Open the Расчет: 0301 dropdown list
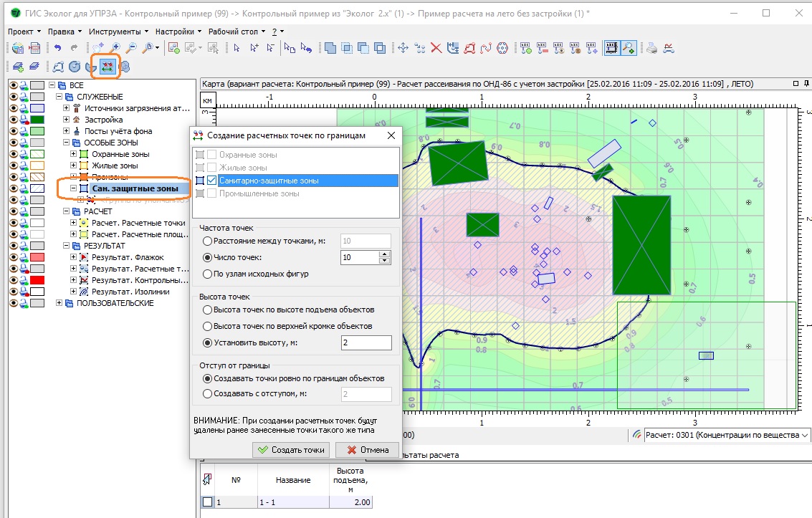812x518 pixels. [806, 435]
